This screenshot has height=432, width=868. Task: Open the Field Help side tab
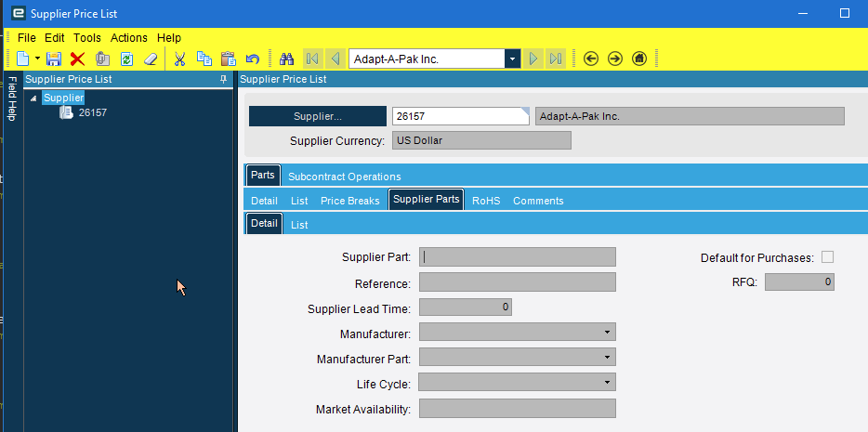12,99
